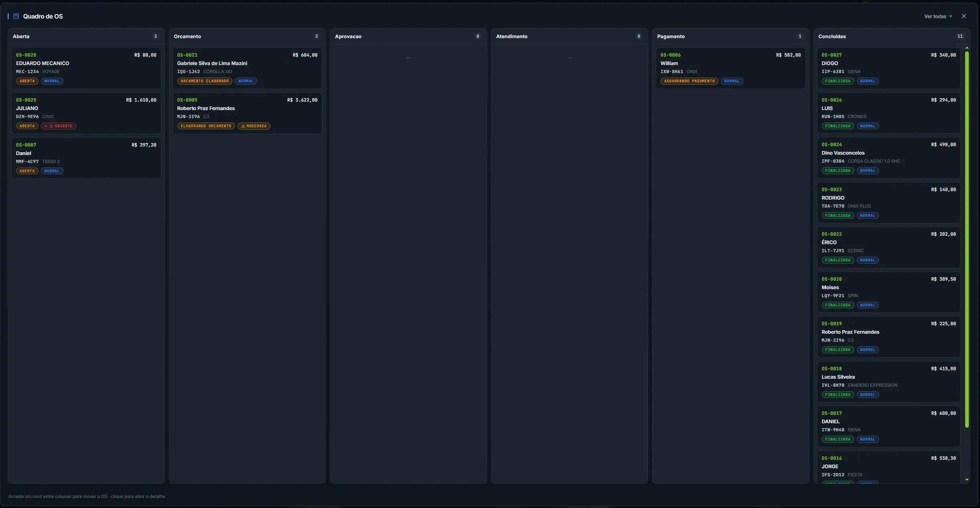Select the Aprovacao column header
The width and height of the screenshot is (980, 508).
(x=408, y=36)
